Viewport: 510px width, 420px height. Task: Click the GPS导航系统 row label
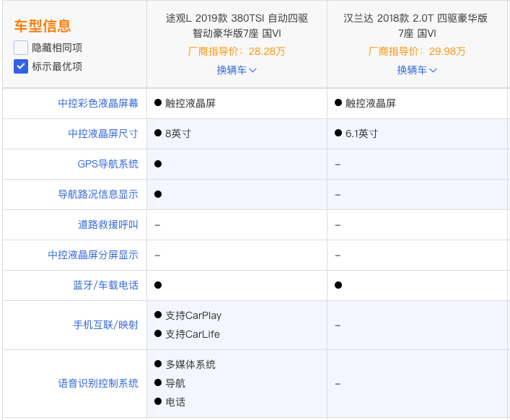coord(108,164)
